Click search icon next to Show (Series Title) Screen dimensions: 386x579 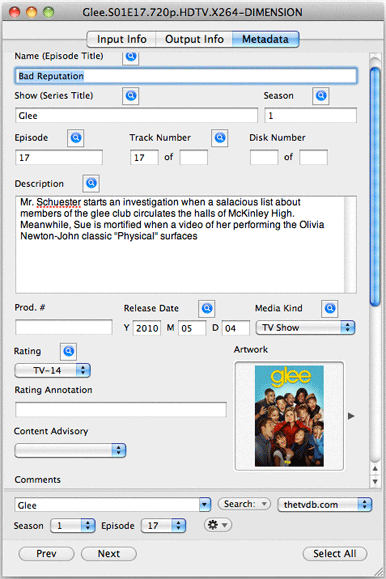click(131, 96)
